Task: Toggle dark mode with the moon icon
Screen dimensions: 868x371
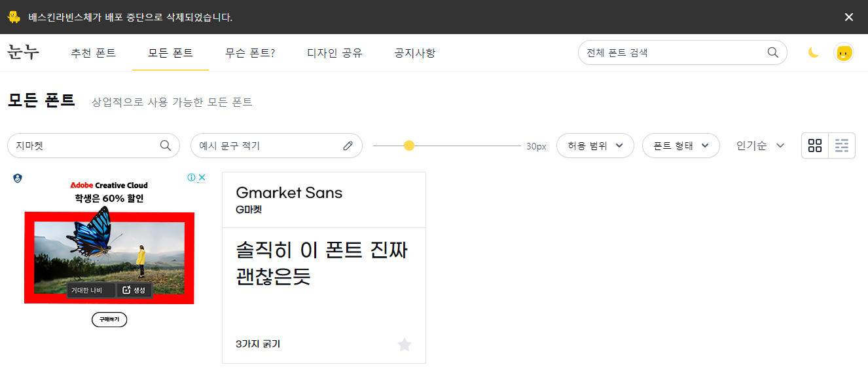Action: coord(814,52)
